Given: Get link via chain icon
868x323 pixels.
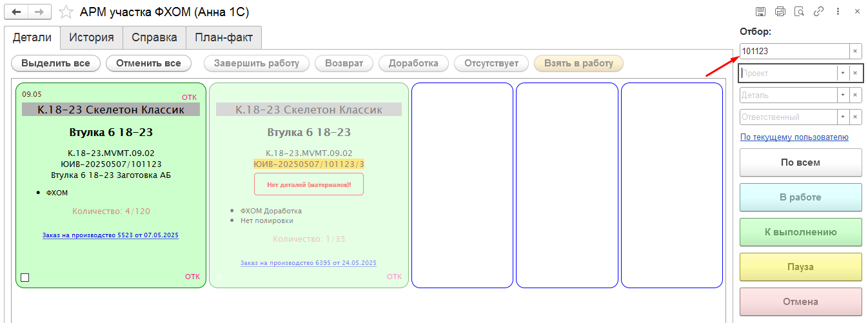Looking at the screenshot, I should pos(819,12).
